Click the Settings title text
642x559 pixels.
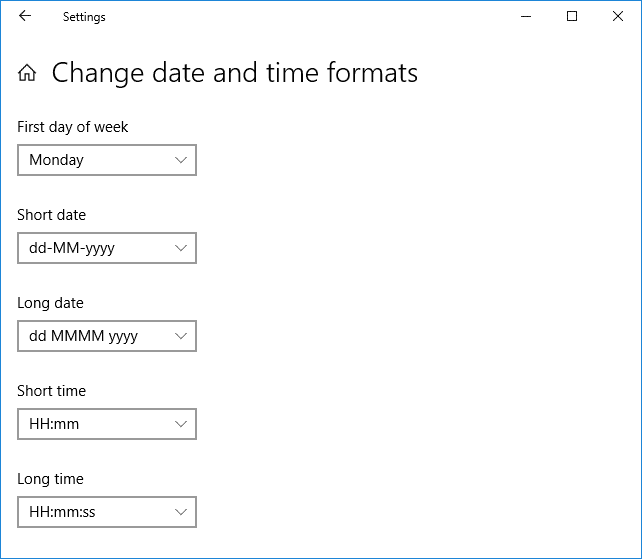point(84,17)
